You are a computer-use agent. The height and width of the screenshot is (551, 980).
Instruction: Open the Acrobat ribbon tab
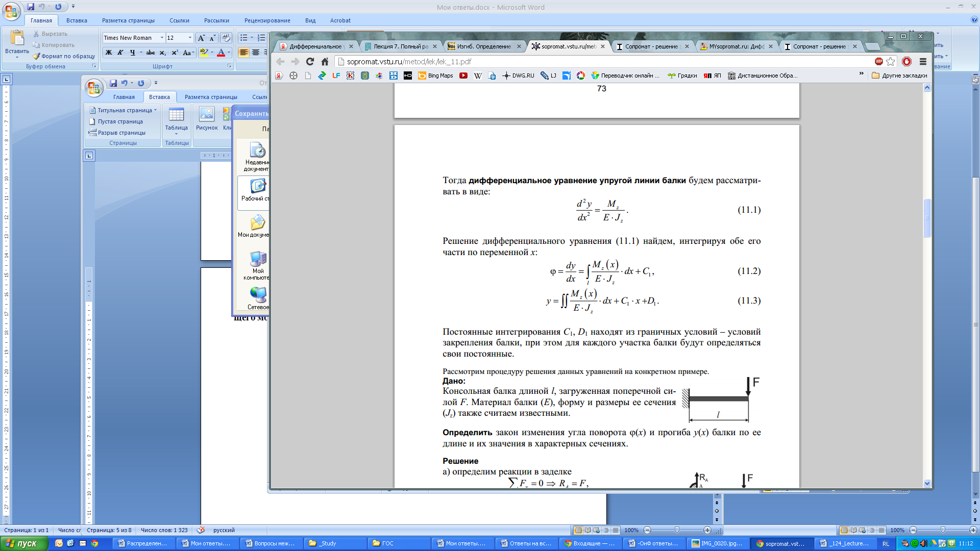[340, 20]
